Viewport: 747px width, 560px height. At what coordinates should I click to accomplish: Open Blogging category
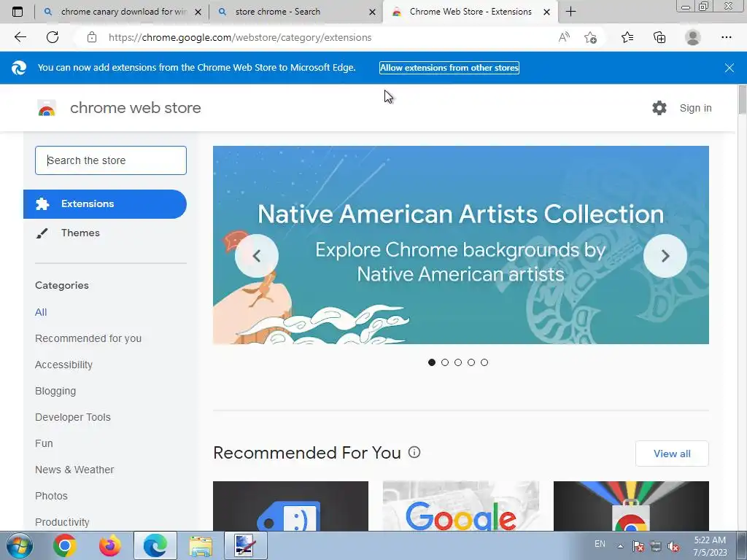[x=55, y=391]
